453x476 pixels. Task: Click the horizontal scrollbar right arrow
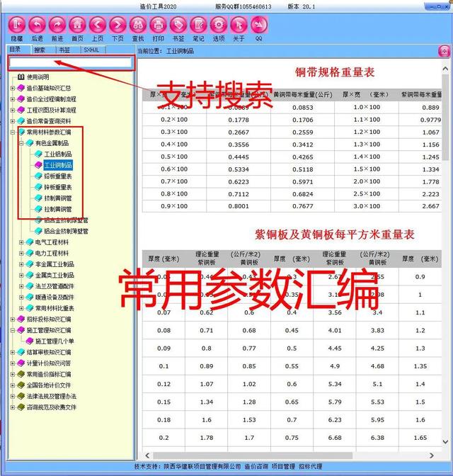pyautogui.click(x=432, y=455)
